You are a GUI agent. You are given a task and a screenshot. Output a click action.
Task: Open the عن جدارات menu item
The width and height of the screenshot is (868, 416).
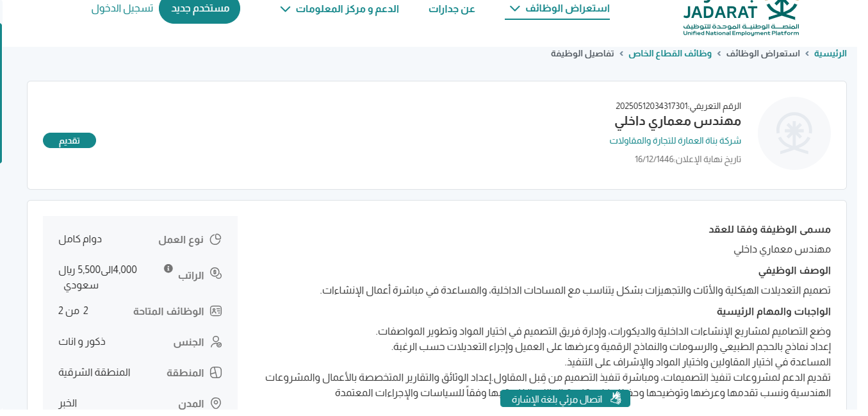coord(452,9)
